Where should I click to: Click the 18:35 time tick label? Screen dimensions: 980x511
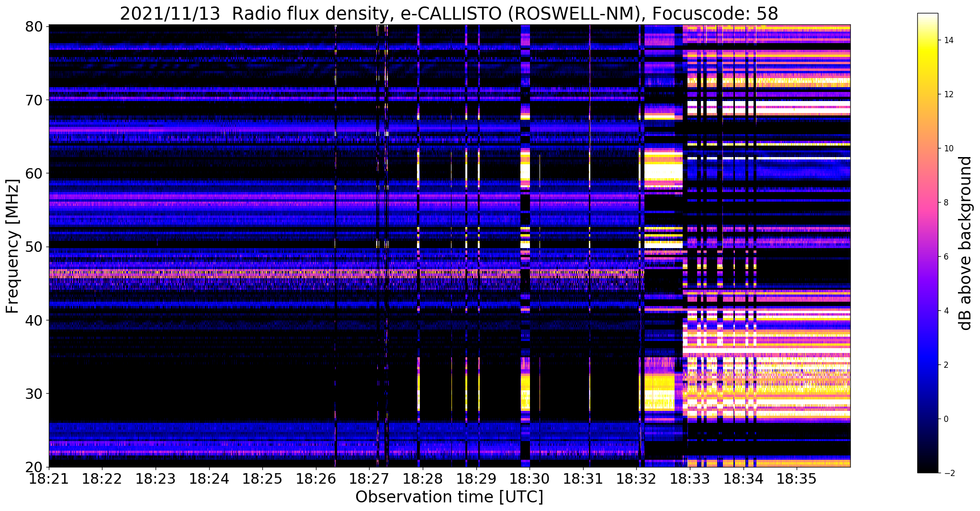(797, 478)
